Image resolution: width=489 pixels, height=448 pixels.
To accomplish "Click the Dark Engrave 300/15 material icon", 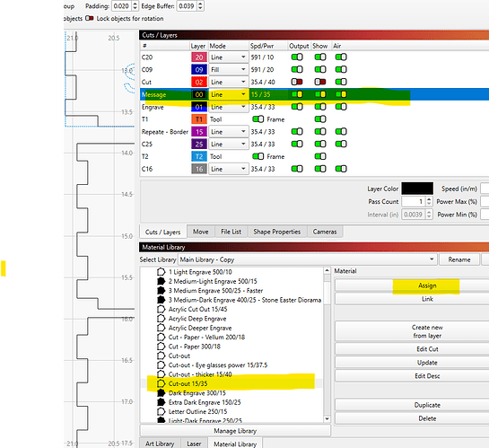I will coord(161,393).
